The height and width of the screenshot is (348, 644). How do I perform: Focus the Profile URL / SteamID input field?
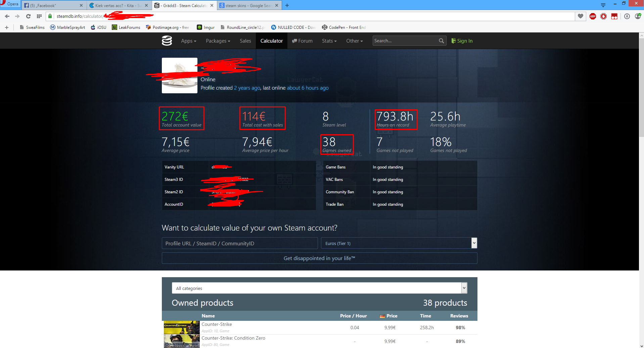pos(240,243)
